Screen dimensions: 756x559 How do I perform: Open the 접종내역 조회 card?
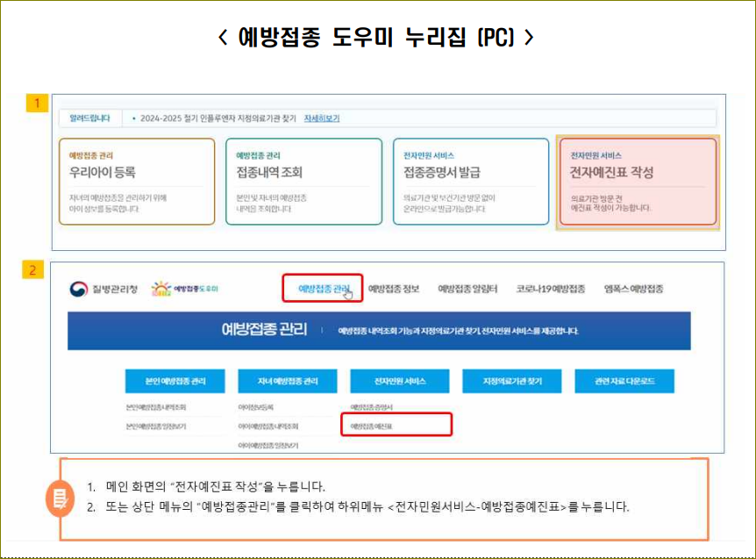coord(303,182)
